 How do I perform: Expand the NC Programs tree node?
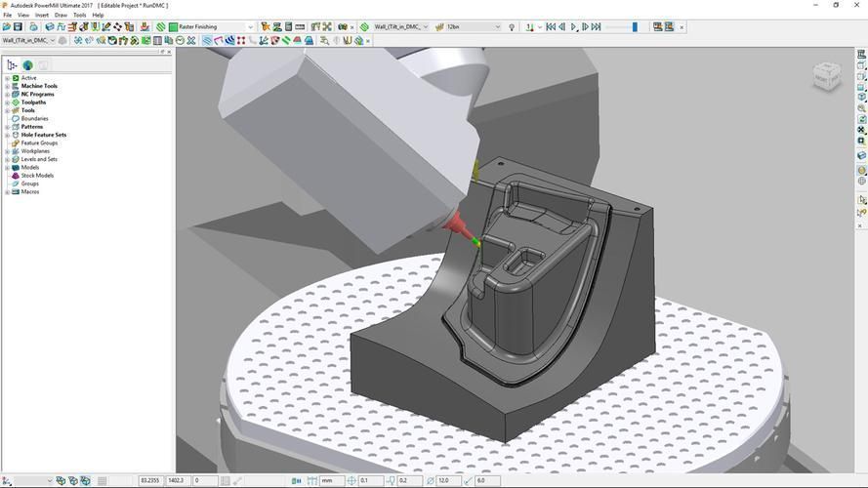point(7,95)
